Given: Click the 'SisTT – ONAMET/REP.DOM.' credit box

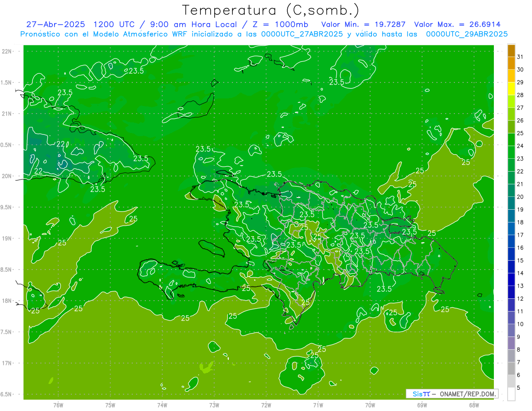Looking at the screenshot, I should pos(452,394).
